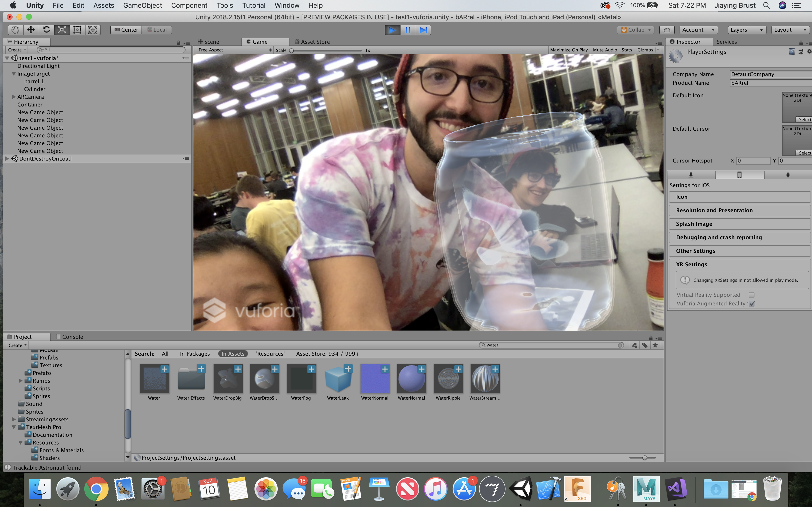Screen dimensions: 812x507
Task: Toggle Maximize On Play
Action: point(569,50)
